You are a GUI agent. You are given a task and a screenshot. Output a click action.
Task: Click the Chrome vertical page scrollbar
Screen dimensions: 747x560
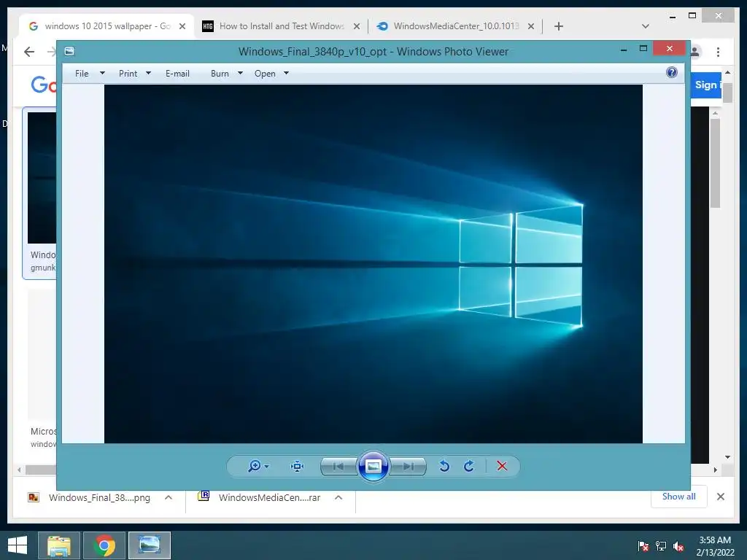[727, 93]
